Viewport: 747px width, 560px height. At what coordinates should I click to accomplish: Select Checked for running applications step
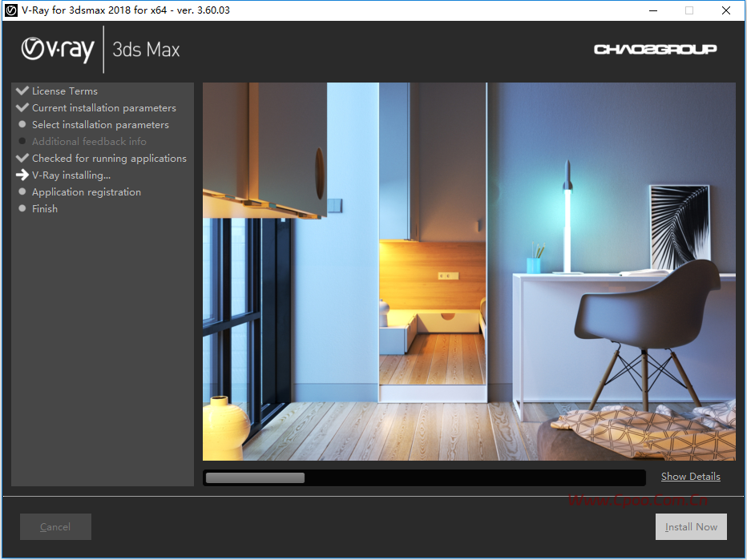(x=109, y=159)
